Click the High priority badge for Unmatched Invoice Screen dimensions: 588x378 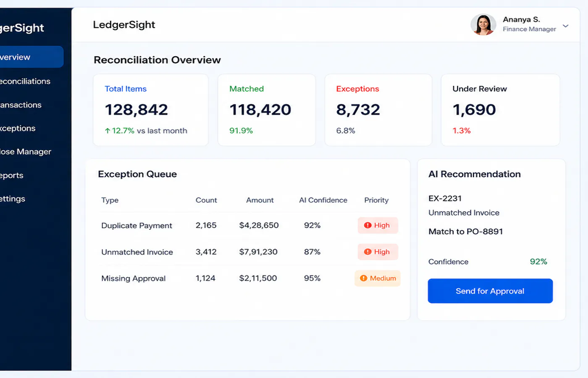378,252
